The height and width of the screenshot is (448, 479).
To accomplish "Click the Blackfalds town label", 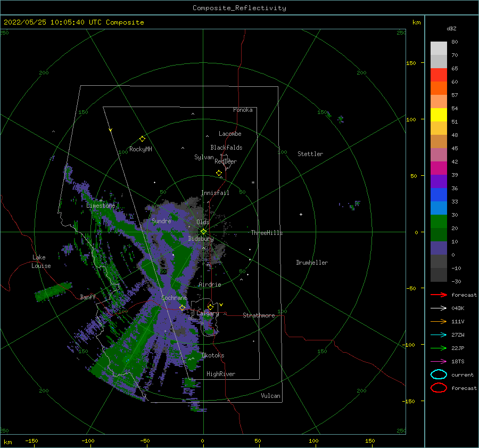I will [x=226, y=148].
